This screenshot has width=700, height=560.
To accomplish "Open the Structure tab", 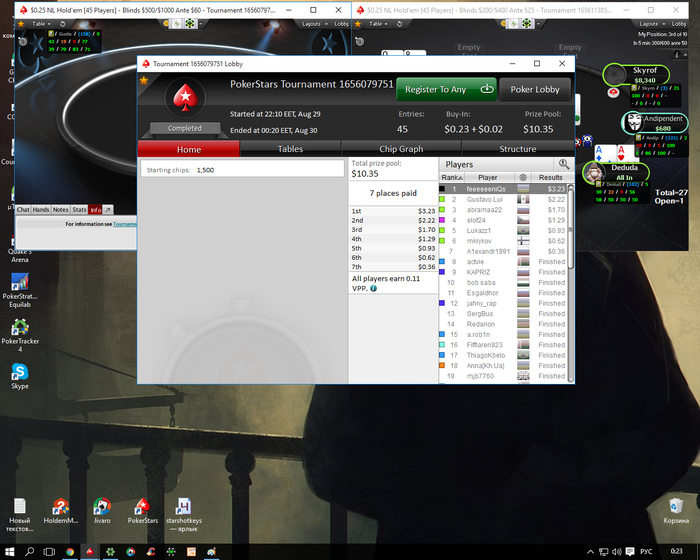I will click(x=517, y=149).
